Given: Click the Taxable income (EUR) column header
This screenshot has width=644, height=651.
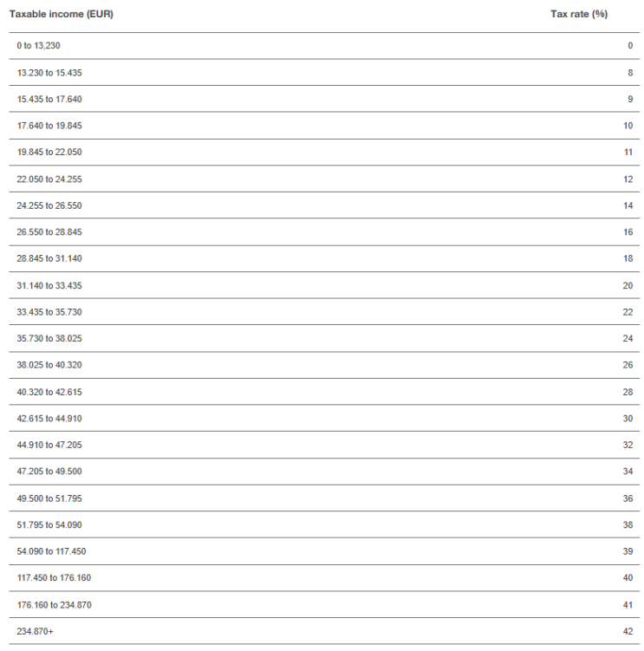Looking at the screenshot, I should [x=61, y=14].
